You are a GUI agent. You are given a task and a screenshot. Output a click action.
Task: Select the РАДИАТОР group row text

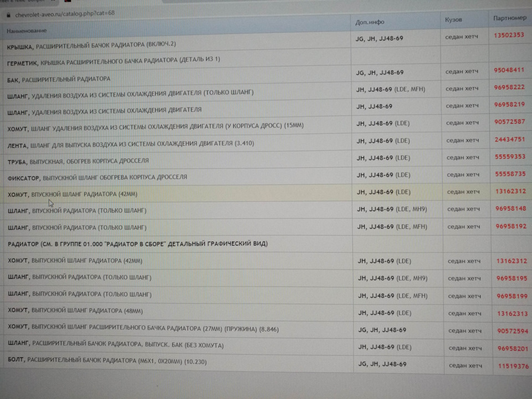[138, 244]
